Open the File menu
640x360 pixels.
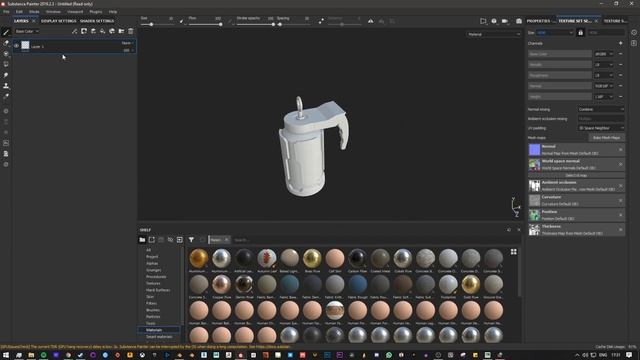tap(7, 12)
